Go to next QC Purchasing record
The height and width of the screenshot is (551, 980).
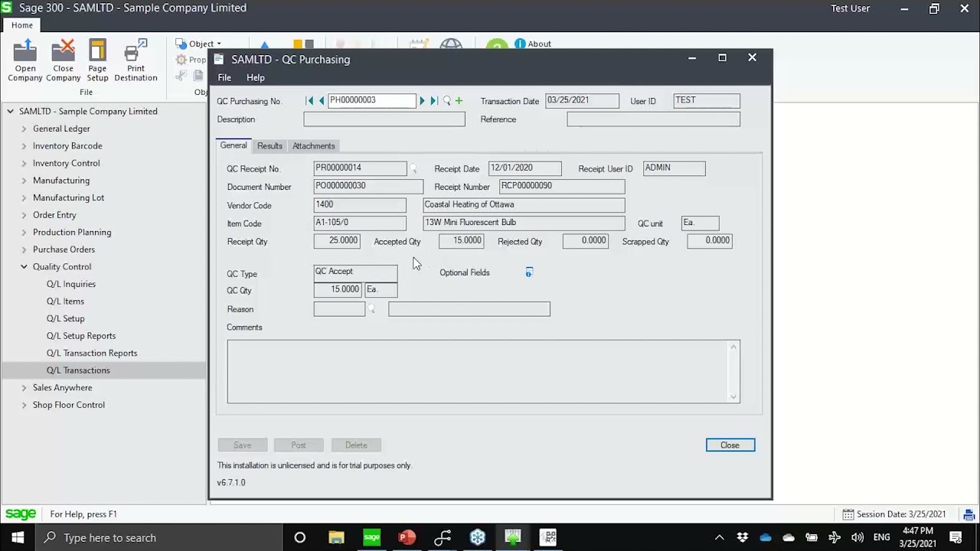(x=422, y=101)
